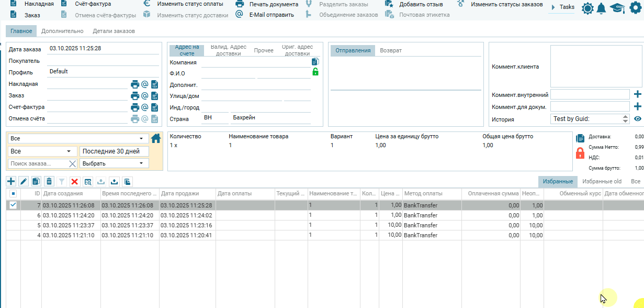
Task: Open the Возврат tab
Action: click(x=391, y=50)
